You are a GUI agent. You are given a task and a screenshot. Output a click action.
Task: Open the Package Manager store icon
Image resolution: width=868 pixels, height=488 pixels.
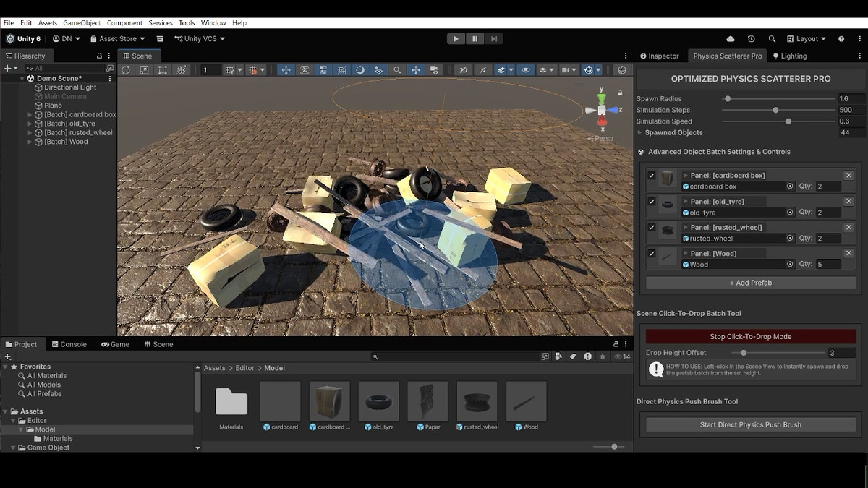[x=160, y=39]
